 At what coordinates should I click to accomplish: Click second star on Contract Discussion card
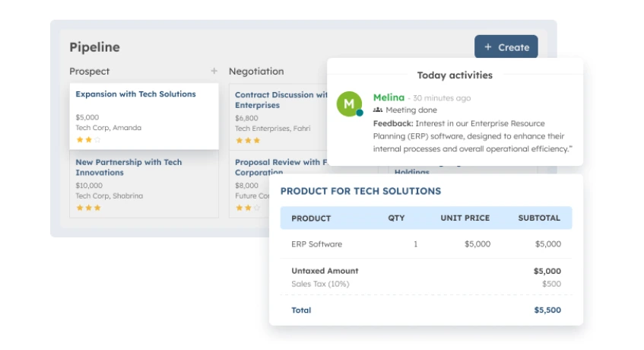click(x=248, y=141)
